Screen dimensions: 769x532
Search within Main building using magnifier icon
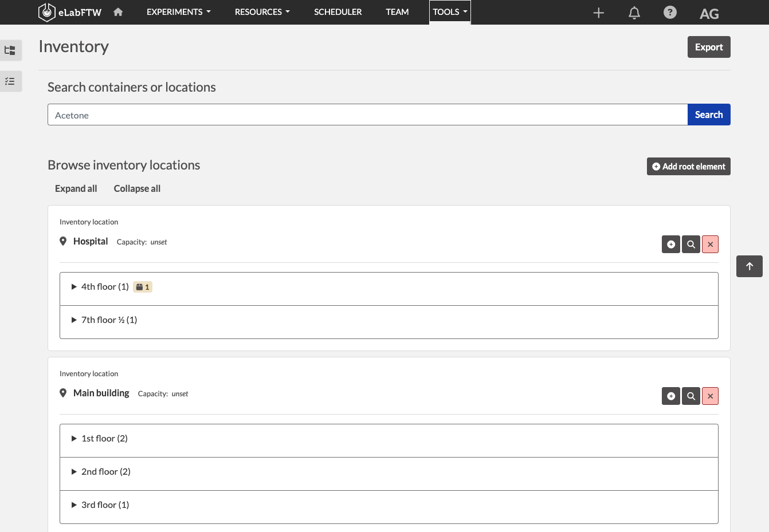691,396
